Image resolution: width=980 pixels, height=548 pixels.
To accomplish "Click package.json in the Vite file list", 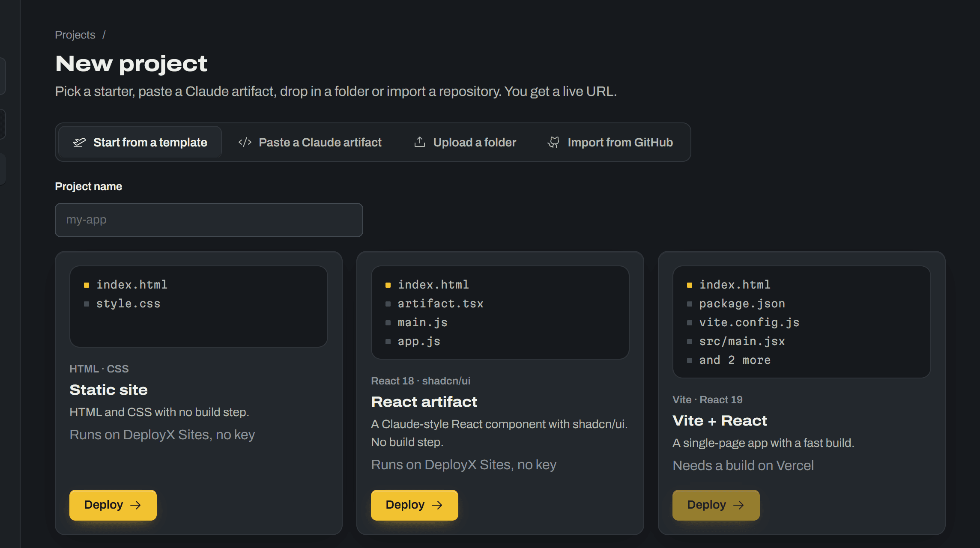I will point(742,304).
